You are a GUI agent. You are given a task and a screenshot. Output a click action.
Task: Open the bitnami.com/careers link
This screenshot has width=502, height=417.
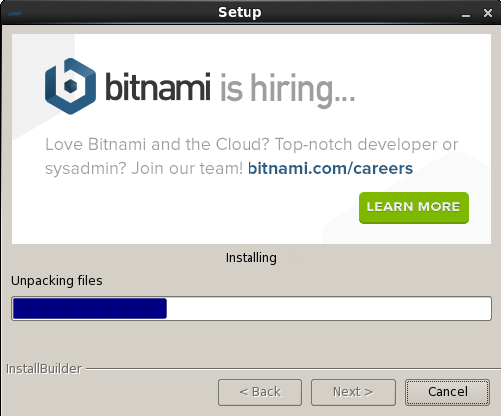pyautogui.click(x=330, y=168)
